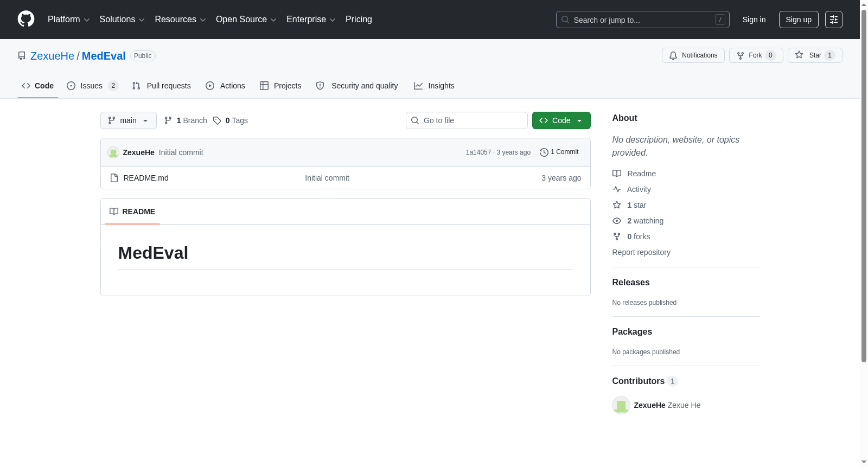Viewport: 868px width, 467px height.
Task: Click the ZexueHe author name in commit row
Action: point(138,152)
